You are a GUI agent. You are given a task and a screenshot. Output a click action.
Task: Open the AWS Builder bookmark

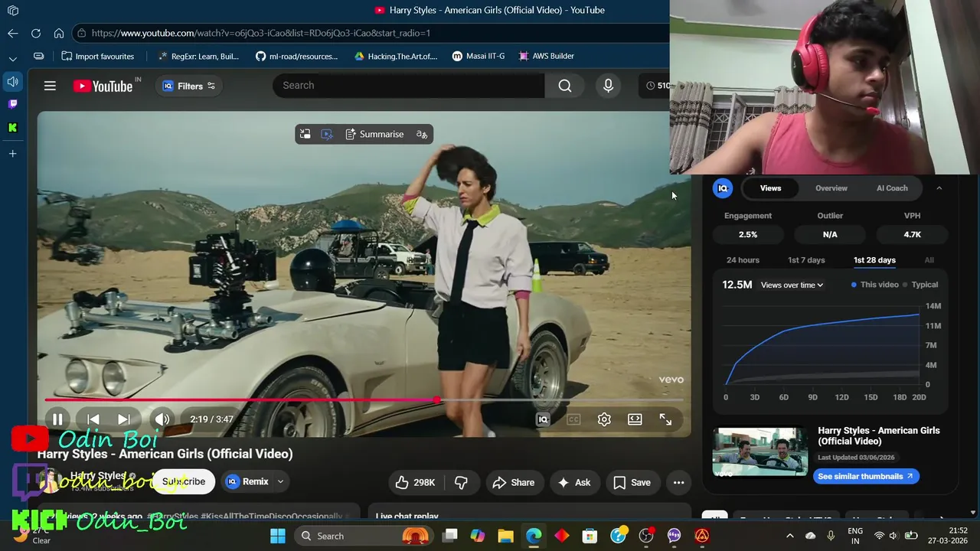(x=547, y=56)
